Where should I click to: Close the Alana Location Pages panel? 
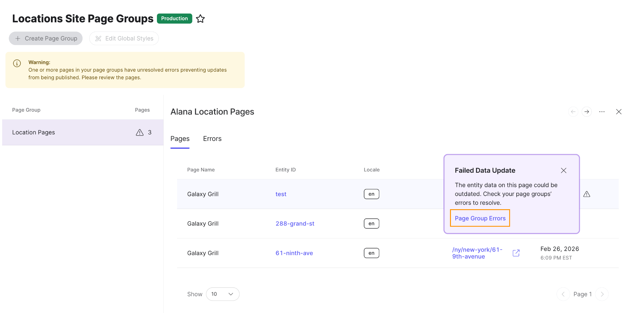point(619,112)
